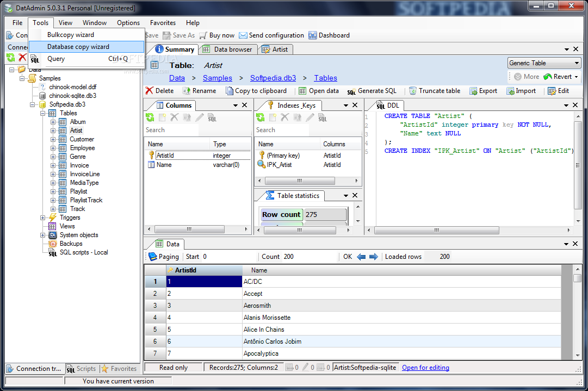The image size is (588, 391).
Task: Click Truncate table icon
Action: 412,91
